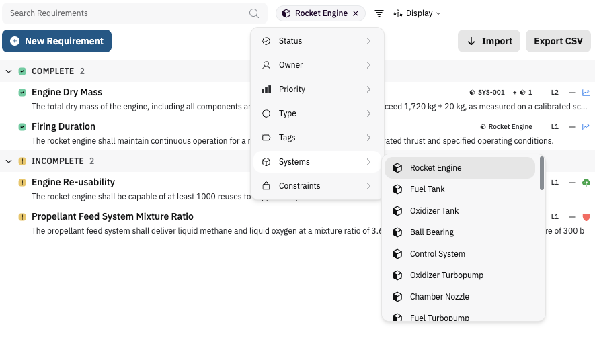Collapse the INCOMPLETE group
The width and height of the screenshot is (595, 364).
point(9,161)
